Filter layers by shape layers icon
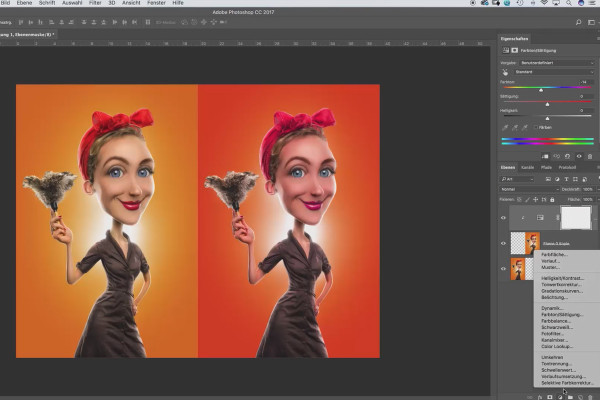This screenshot has width=600, height=400. point(575,179)
